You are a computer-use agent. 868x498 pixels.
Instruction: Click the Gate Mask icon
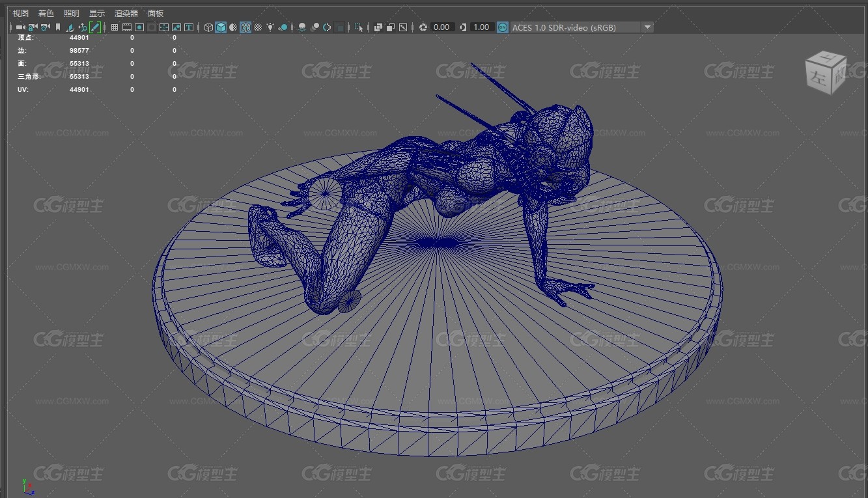pyautogui.click(x=152, y=27)
